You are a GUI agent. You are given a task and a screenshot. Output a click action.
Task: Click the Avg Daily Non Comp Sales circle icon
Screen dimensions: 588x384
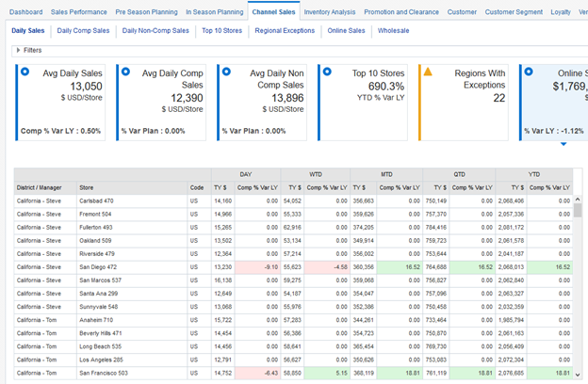click(x=226, y=72)
